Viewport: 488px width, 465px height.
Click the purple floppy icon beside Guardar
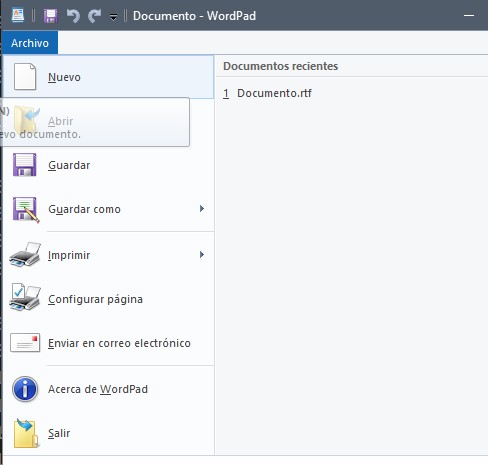[x=24, y=165]
